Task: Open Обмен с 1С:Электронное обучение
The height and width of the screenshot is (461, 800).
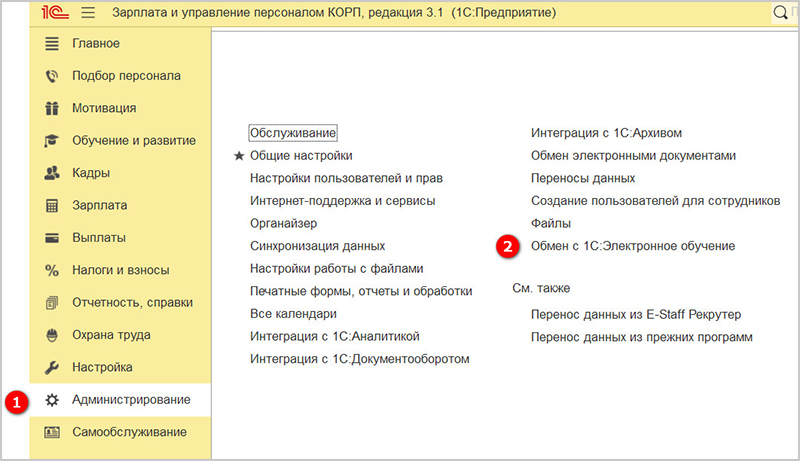Action: coord(633,246)
